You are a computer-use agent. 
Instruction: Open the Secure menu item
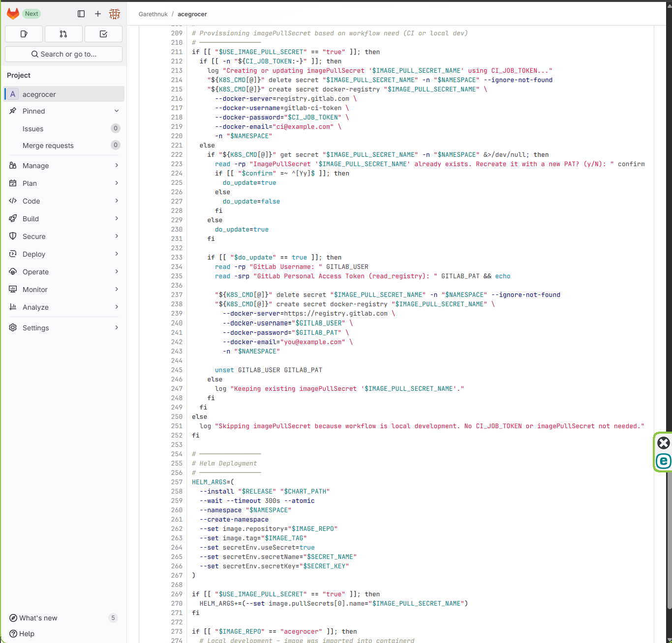[64, 236]
